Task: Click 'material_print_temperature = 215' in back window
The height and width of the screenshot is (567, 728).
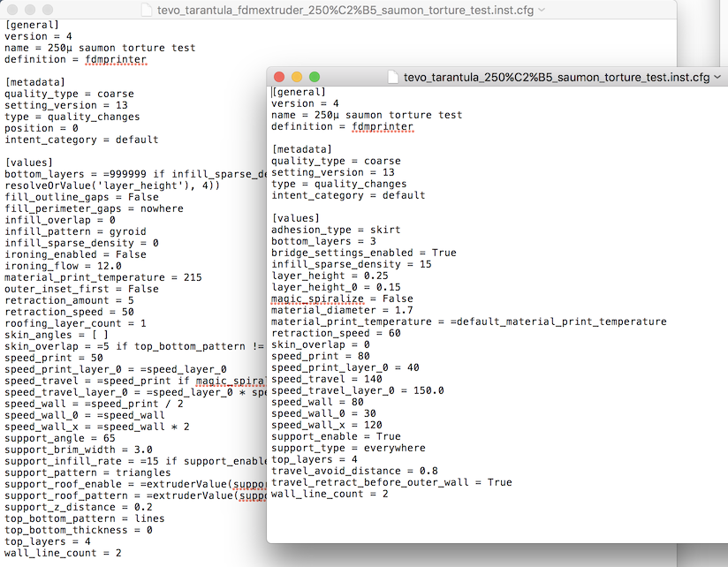Action: [103, 277]
